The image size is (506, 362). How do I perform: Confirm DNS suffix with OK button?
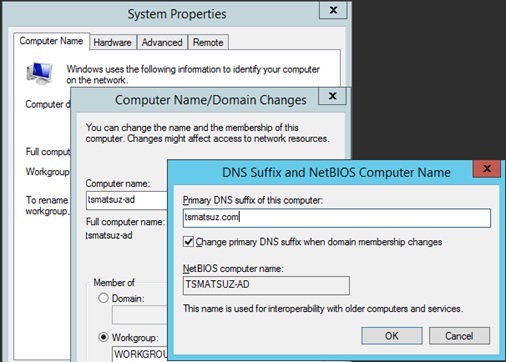392,336
